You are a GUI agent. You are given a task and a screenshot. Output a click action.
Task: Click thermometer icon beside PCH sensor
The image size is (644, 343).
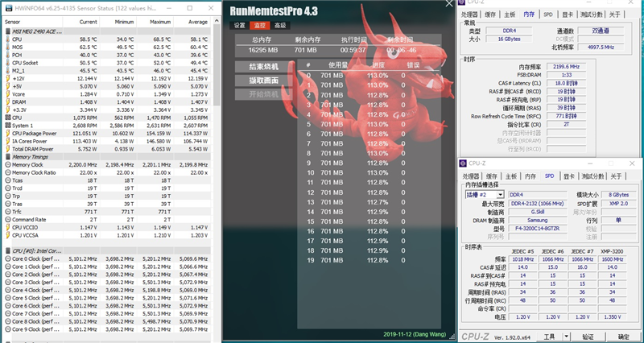point(8,55)
